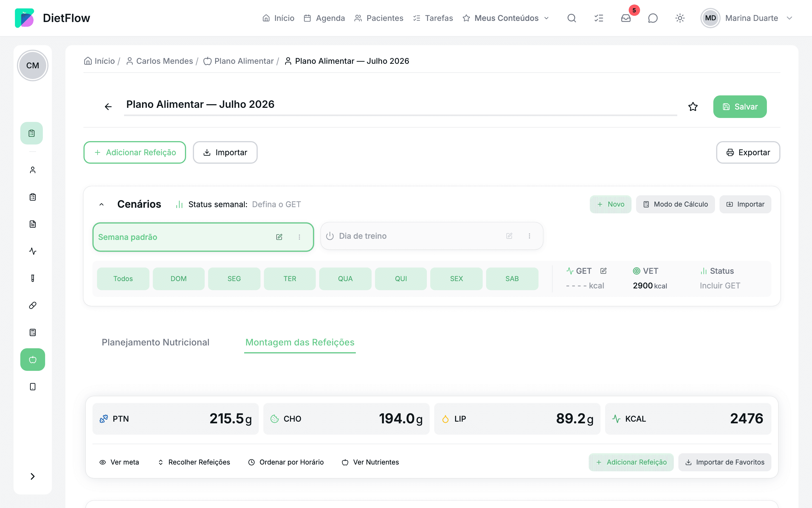
Task: Toggle the SAB day chip
Action: [x=512, y=279]
